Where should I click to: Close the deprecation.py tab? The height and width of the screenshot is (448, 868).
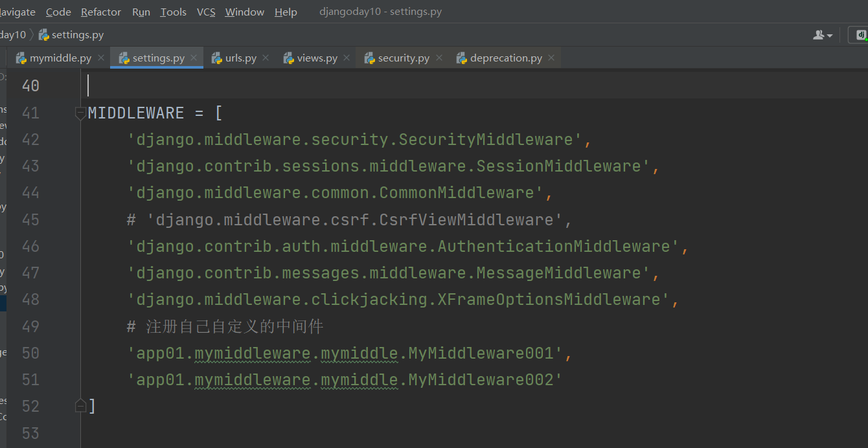point(551,58)
